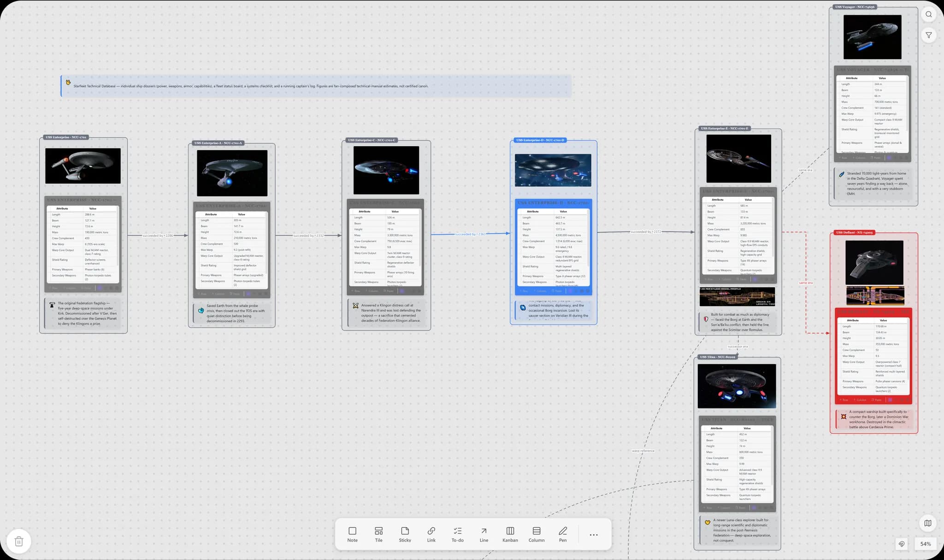Open the Enterprise-E ship image
The image size is (944, 560).
click(738, 159)
